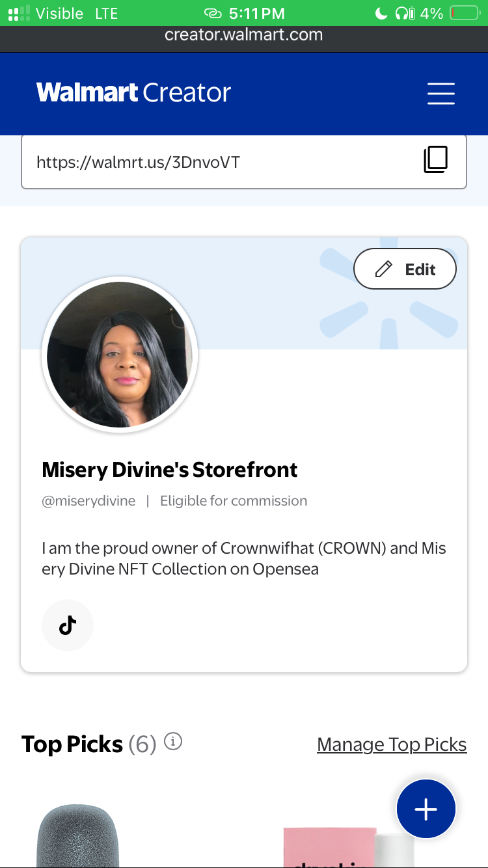The width and height of the screenshot is (488, 868).
Task: Tap the headphones icon in status bar
Action: [x=405, y=13]
